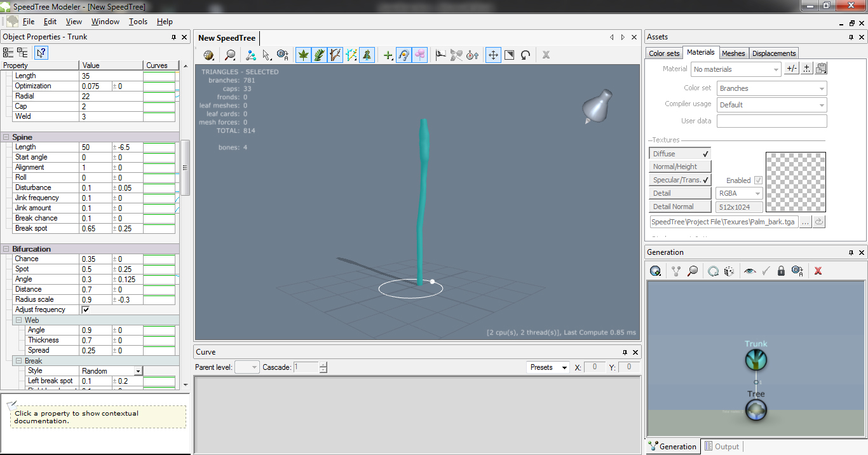The image size is (868, 455).
Task: Click the paste material clipboard icon
Action: 821,69
